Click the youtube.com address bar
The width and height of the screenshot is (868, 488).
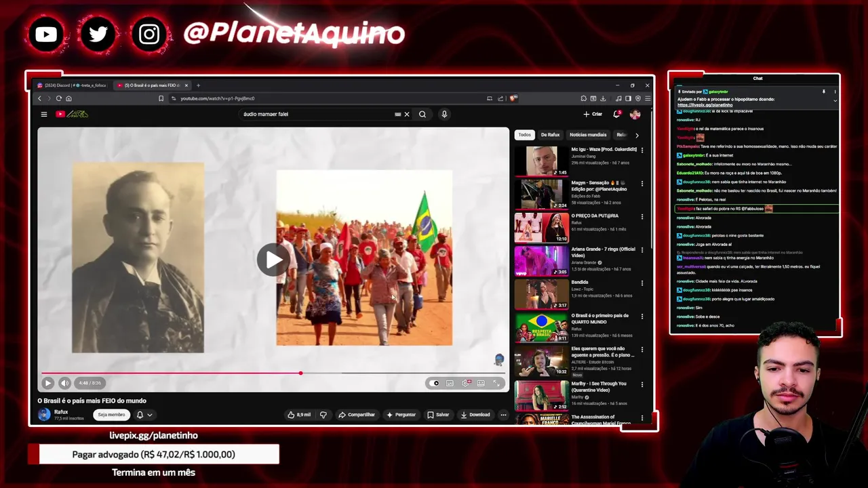[x=332, y=98]
